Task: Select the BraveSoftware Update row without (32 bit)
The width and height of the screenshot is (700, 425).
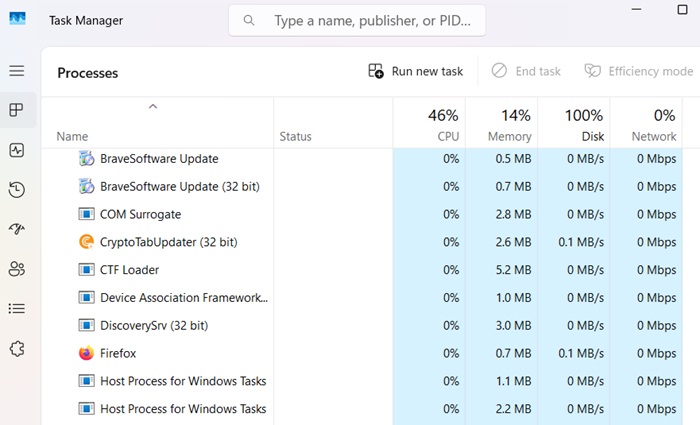Action: (x=362, y=158)
